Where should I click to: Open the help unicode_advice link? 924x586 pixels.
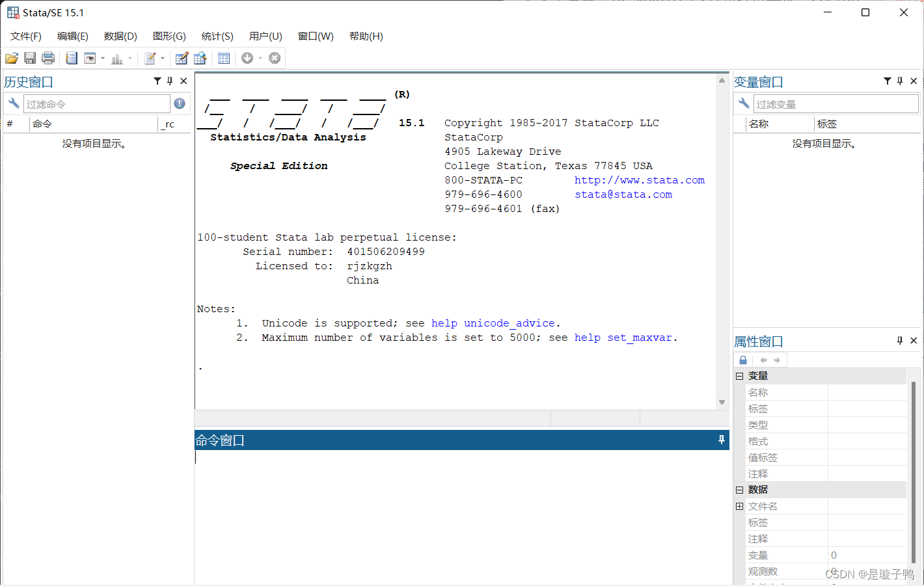(x=493, y=323)
